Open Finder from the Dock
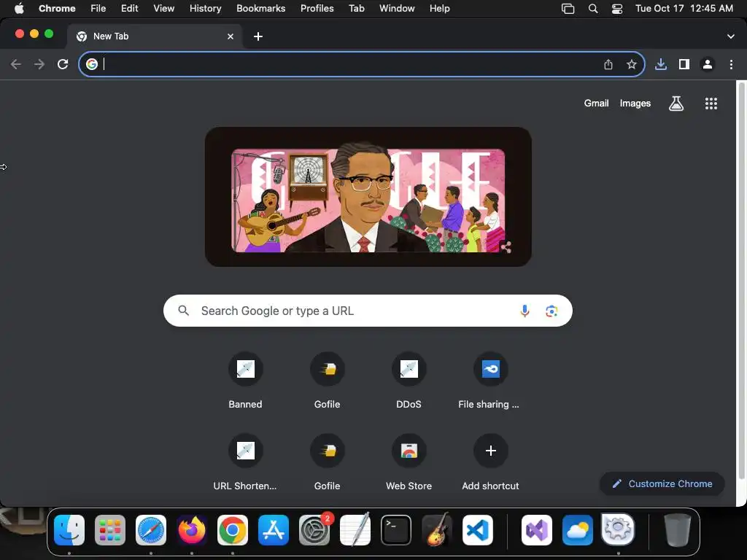The image size is (747, 560). [x=69, y=530]
